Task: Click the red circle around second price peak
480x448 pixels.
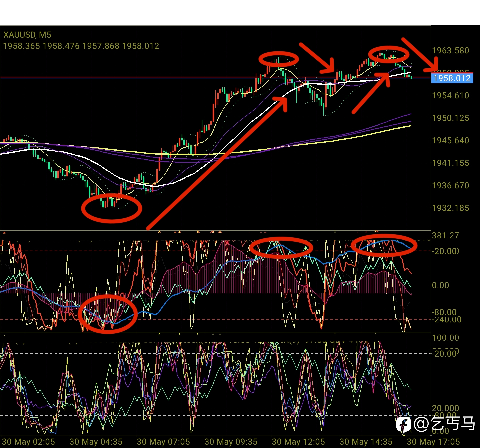Action: coord(388,54)
